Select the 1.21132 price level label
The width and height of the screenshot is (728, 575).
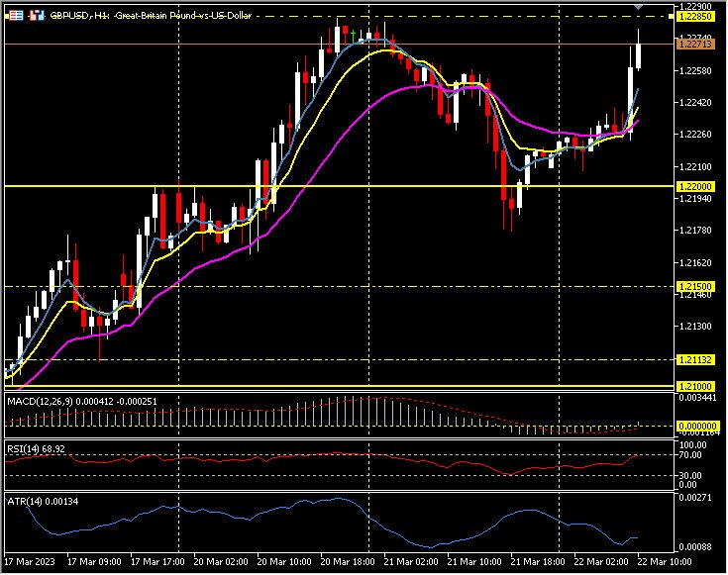pos(696,360)
